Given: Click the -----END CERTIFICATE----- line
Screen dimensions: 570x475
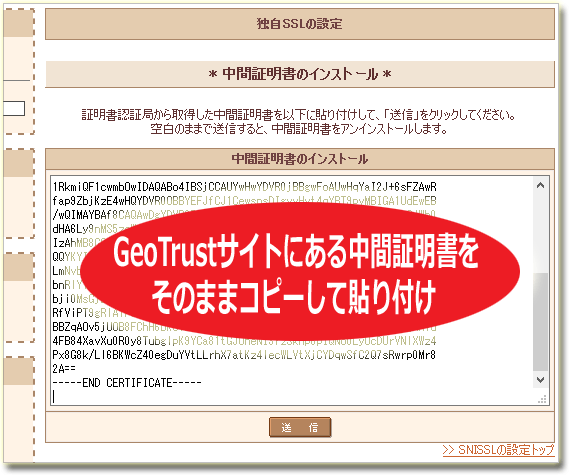Looking at the screenshot, I should [127, 383].
